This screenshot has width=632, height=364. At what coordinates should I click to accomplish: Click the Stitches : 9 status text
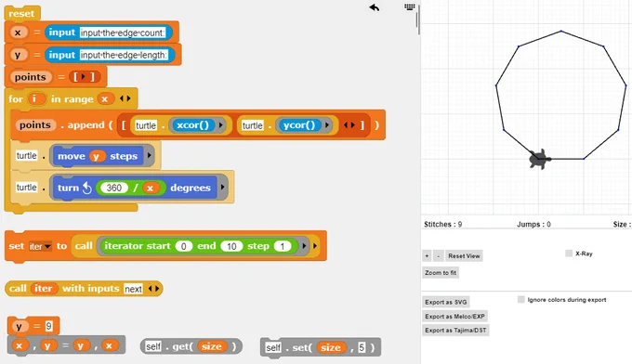coord(443,225)
